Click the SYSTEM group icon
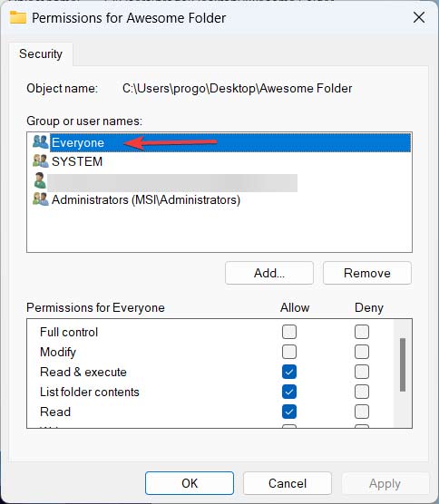Image resolution: width=439 pixels, height=504 pixels. coord(41,160)
